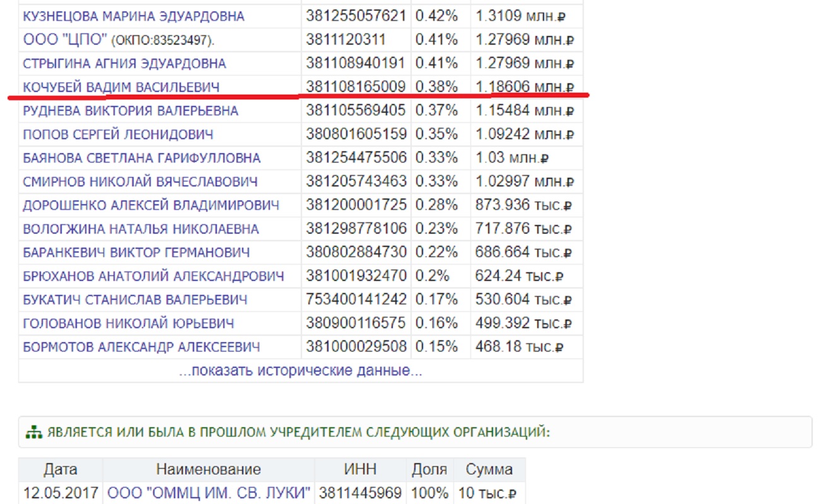Open КУЗНЕЦОВА МАРИНА ЭДУАРДОВНА link
Image resolution: width=826 pixels, height=504 pixels.
coord(134,16)
